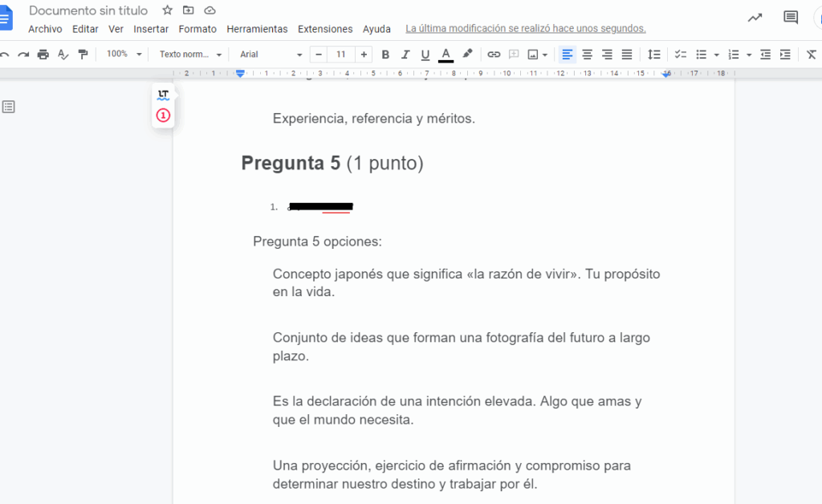Insert a link using the toolbar icon

[x=494, y=55]
